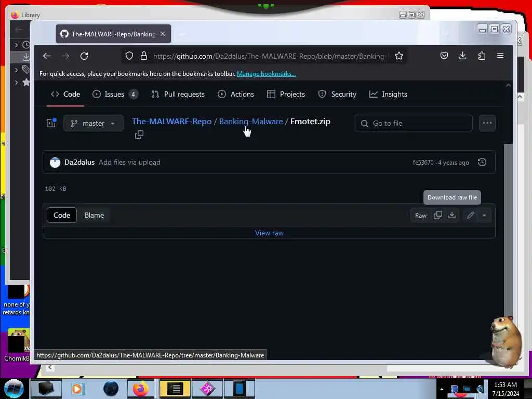Click the View raw link
Image resolution: width=532 pixels, height=399 pixels.
[x=269, y=233]
